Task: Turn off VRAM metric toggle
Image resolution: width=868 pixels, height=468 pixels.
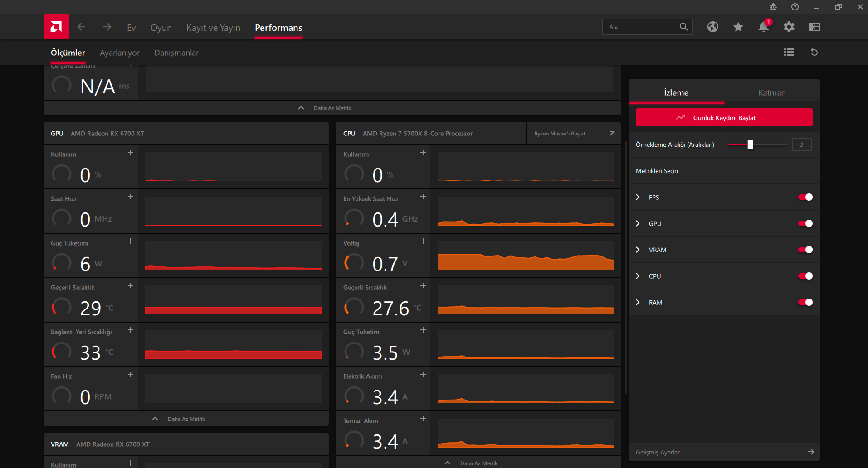Action: point(805,250)
